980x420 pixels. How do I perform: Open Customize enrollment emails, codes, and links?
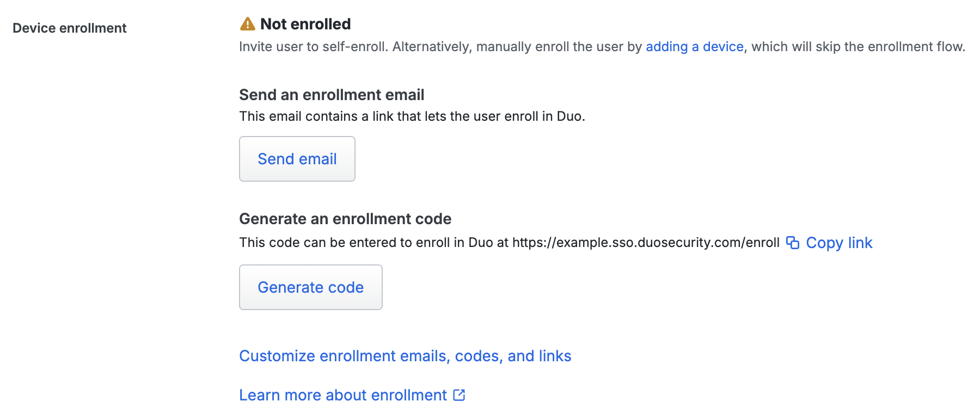click(x=405, y=356)
